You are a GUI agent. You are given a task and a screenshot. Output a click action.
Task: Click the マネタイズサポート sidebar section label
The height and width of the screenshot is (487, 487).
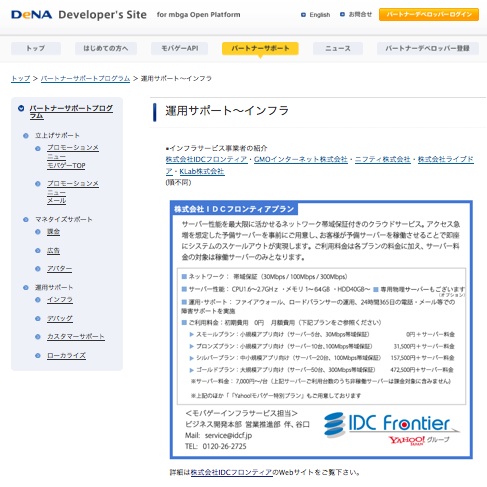pyautogui.click(x=64, y=219)
